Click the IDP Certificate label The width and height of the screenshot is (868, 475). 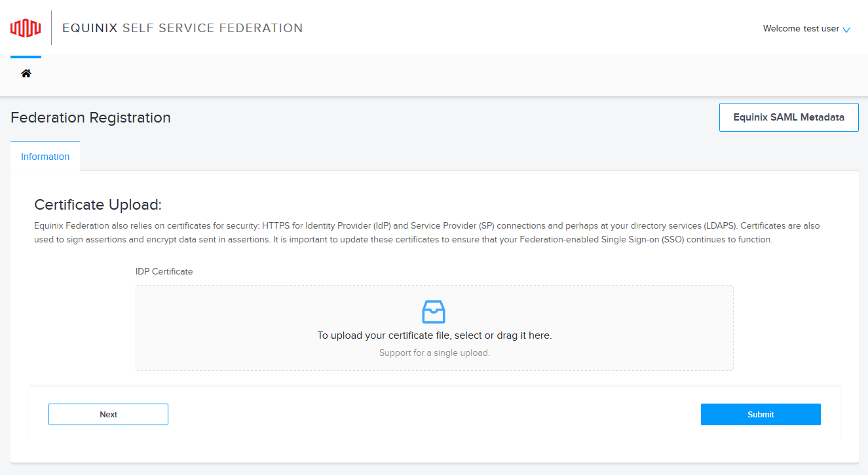164,271
